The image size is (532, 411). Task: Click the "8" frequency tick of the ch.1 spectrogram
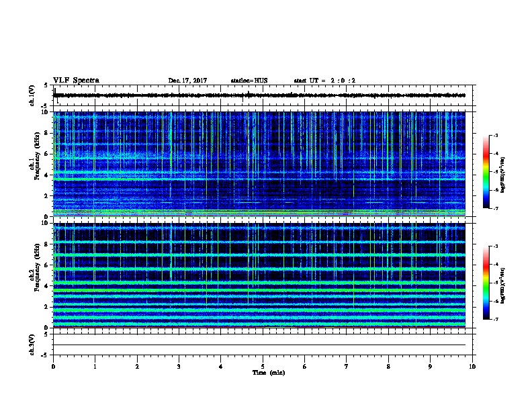point(47,133)
